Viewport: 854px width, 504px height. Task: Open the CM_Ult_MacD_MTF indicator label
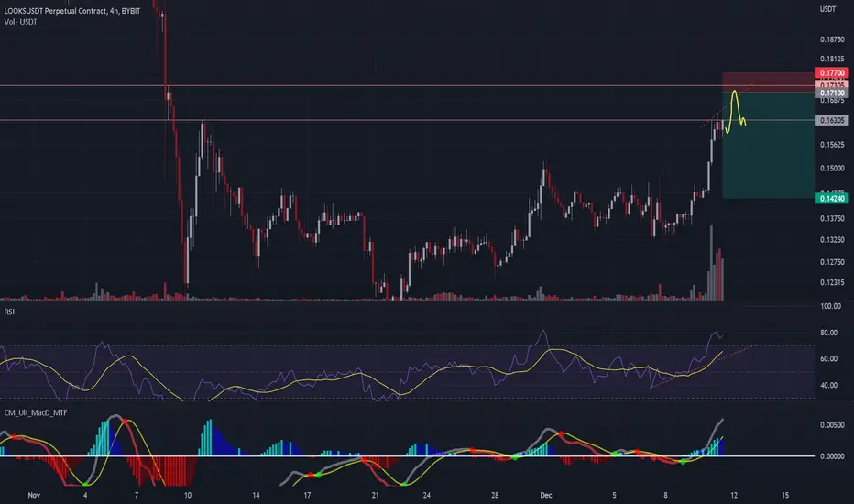(x=36, y=412)
